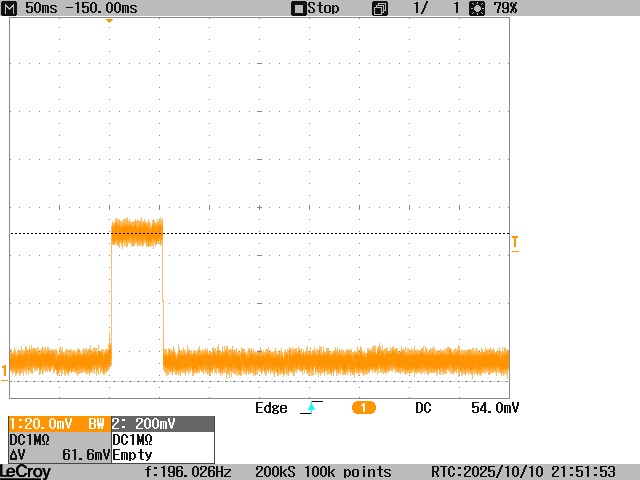Click the orange trigger position marker at top
The width and height of the screenshot is (640, 480).
pyautogui.click(x=109, y=21)
